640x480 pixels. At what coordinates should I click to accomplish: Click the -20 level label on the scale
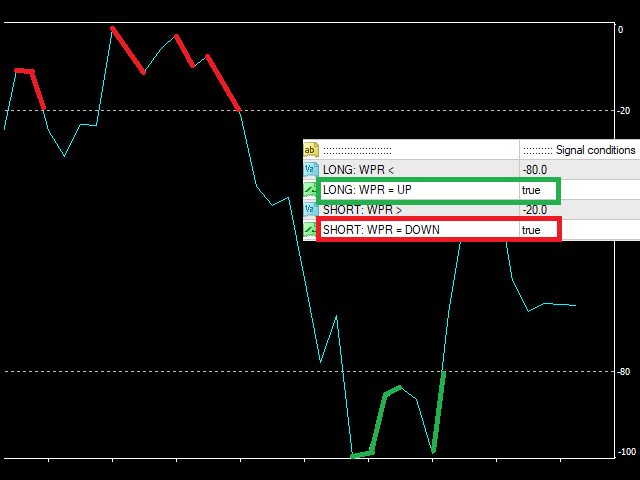623,111
